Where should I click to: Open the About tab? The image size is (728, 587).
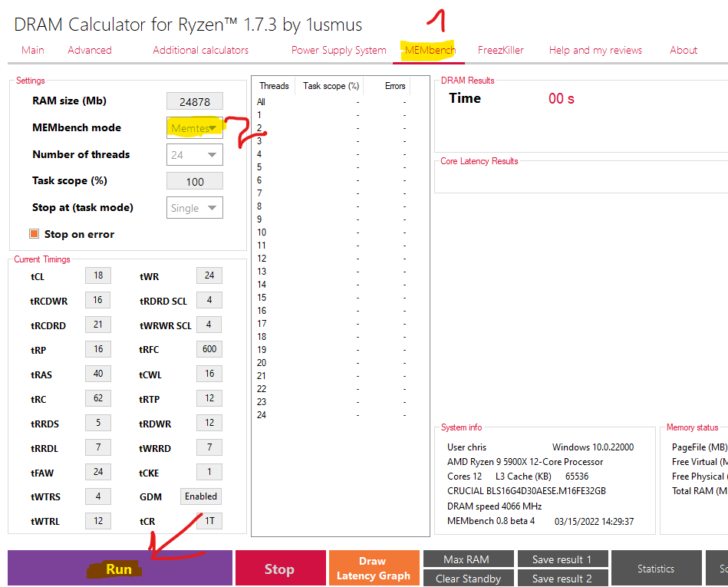tap(684, 50)
